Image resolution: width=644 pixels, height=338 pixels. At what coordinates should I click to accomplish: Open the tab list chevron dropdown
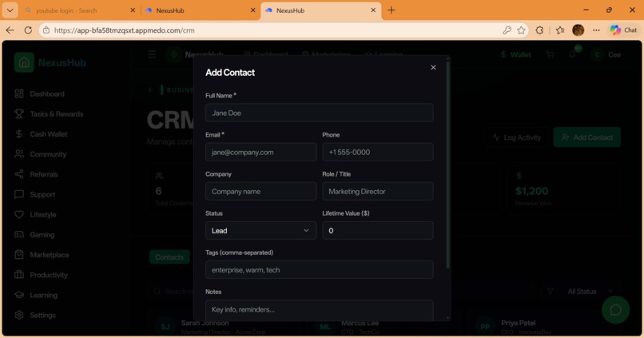[x=10, y=10]
